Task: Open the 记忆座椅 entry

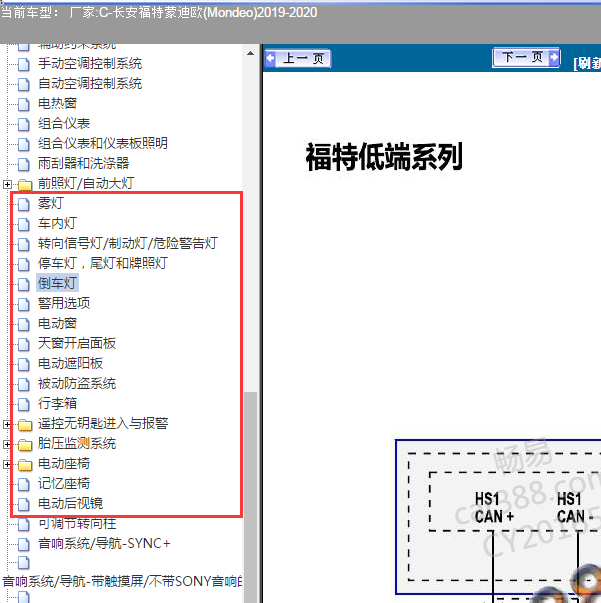Action: (x=64, y=483)
